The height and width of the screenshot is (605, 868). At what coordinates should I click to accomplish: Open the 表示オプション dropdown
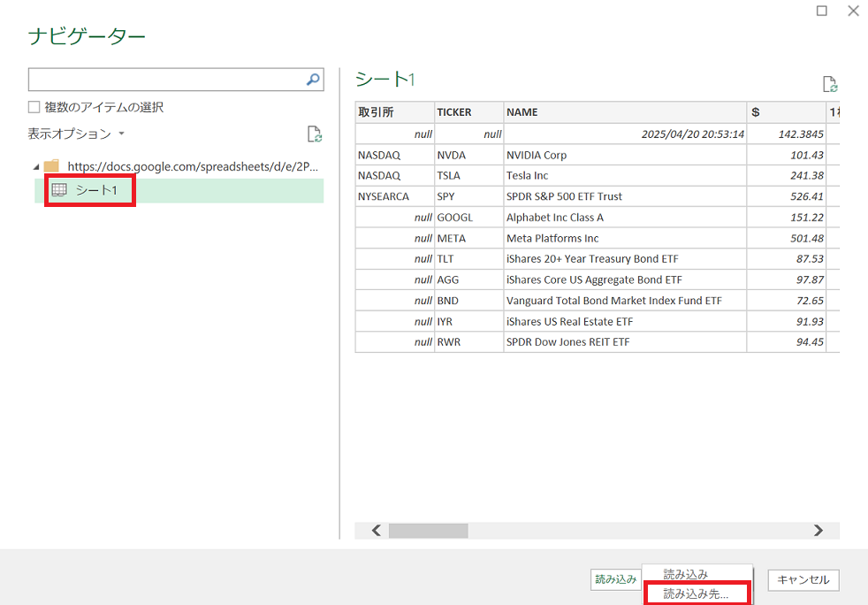coord(76,134)
